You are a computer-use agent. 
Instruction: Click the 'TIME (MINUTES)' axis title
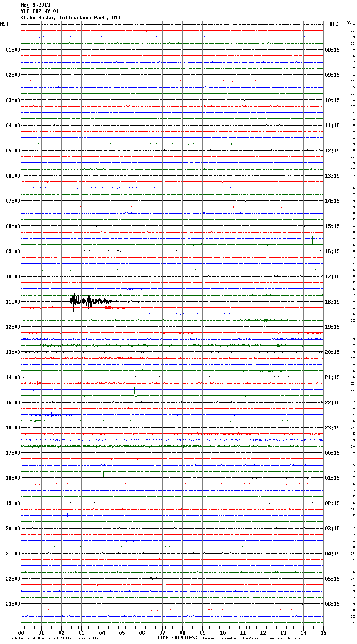(x=177, y=638)
